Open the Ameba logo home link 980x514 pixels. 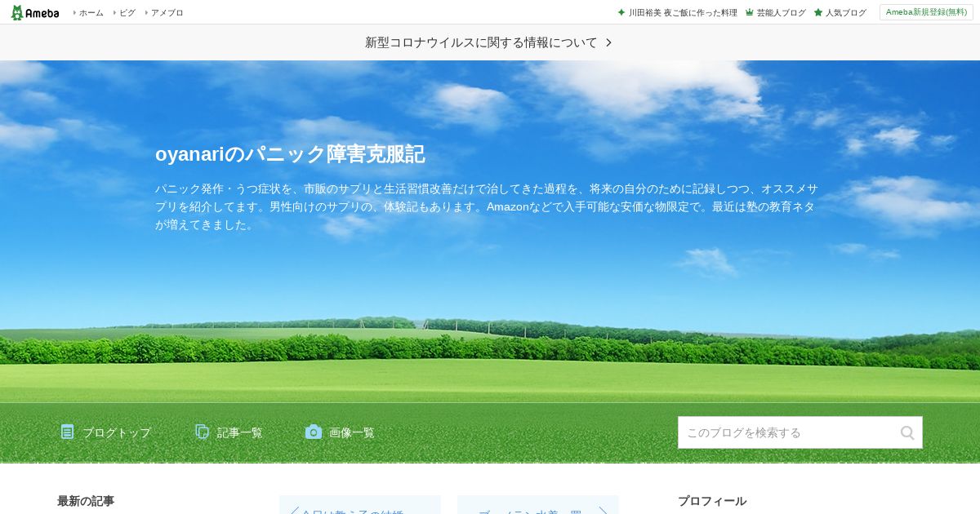coord(35,12)
